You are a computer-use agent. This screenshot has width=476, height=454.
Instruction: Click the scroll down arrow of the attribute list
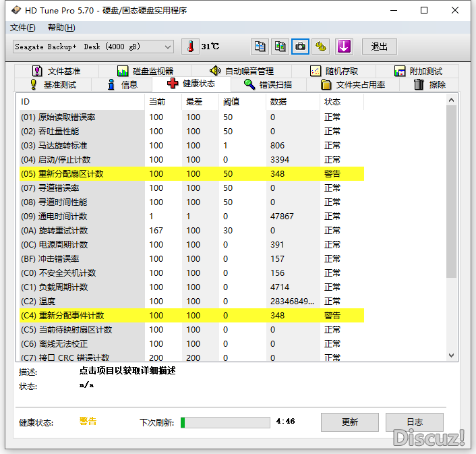click(x=452, y=355)
